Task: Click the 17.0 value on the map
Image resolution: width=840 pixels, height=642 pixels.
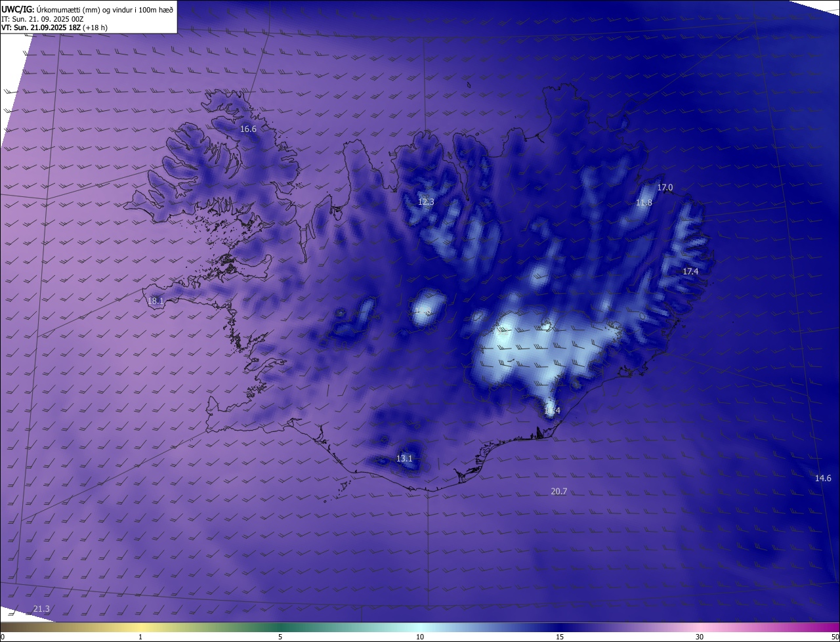Action: [665, 188]
